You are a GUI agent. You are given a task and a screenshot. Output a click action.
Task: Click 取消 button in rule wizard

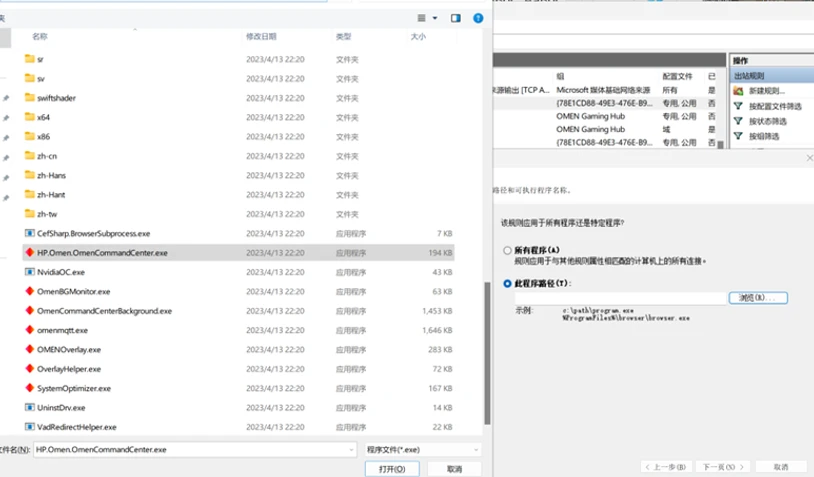[781, 467]
